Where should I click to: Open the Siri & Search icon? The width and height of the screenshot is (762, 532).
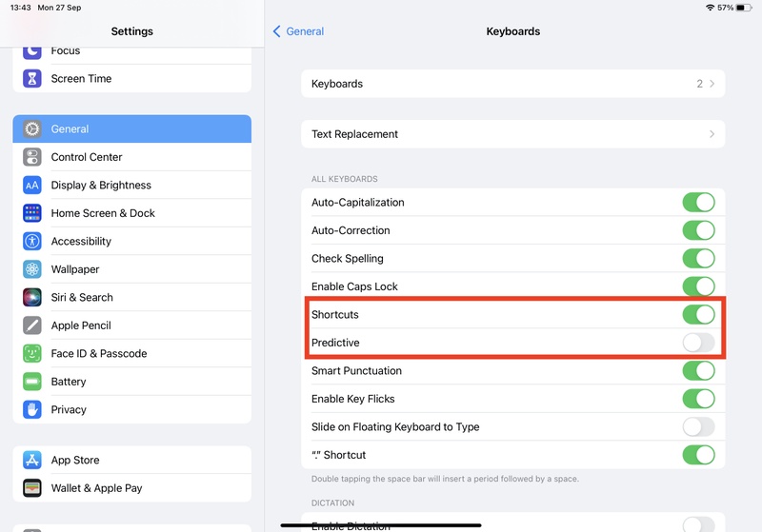(32, 298)
